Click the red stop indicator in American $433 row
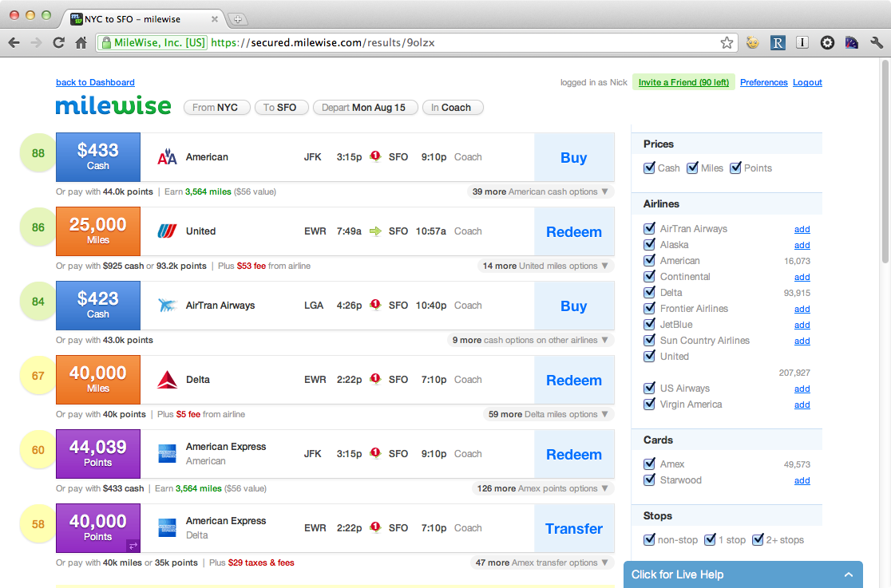 point(375,156)
